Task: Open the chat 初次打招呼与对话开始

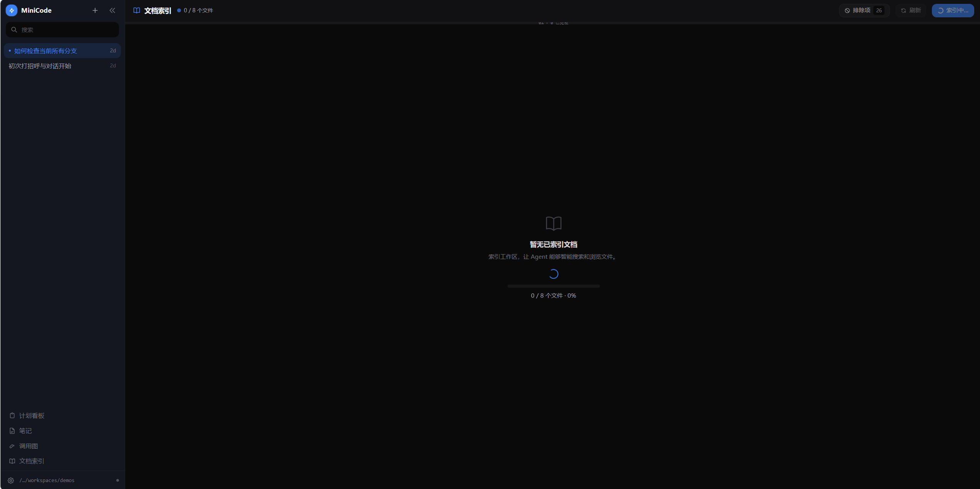Action: pyautogui.click(x=62, y=66)
